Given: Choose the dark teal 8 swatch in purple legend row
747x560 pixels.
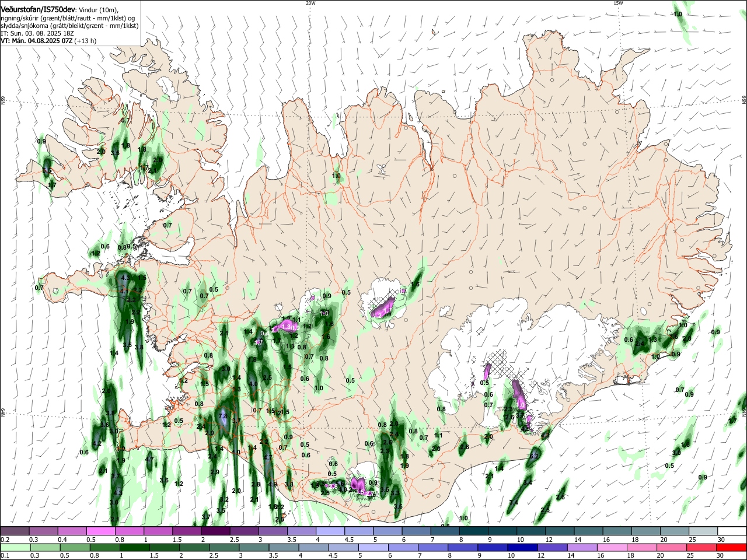Looking at the screenshot, I should (473, 531).
